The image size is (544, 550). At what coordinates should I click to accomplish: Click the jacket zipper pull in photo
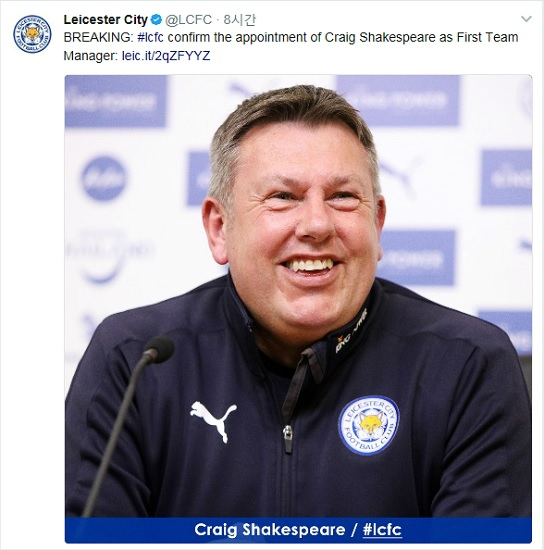[288, 438]
